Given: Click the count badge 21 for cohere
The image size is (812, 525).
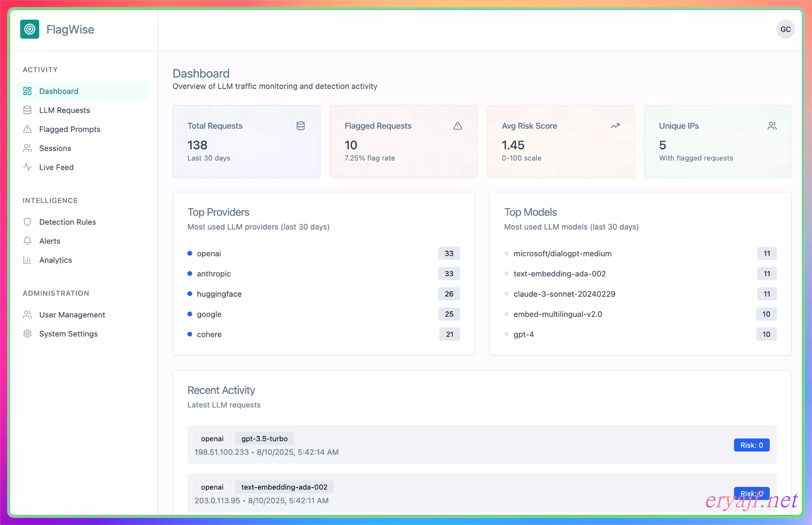Looking at the screenshot, I should pos(449,334).
